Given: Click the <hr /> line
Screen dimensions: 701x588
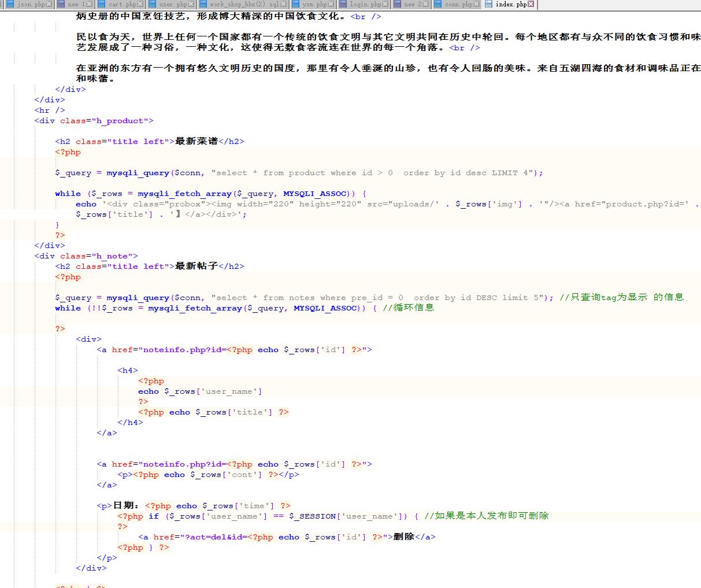Looking at the screenshot, I should click(50, 110).
